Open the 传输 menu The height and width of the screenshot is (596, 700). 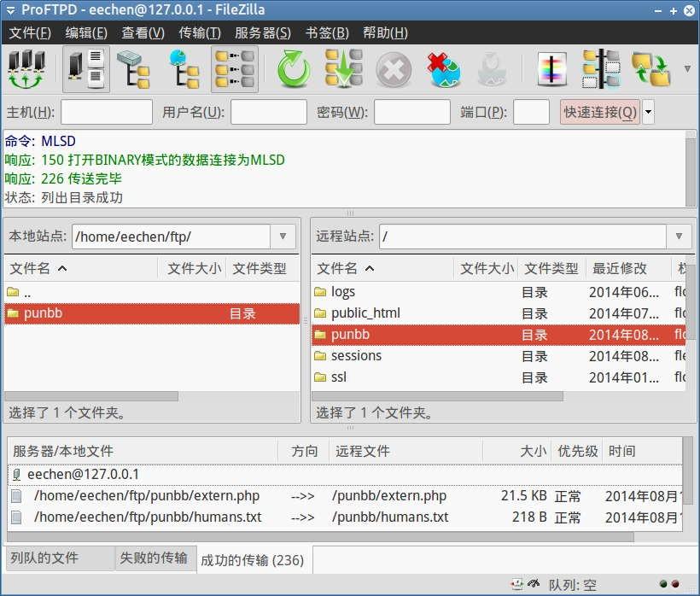pos(201,32)
